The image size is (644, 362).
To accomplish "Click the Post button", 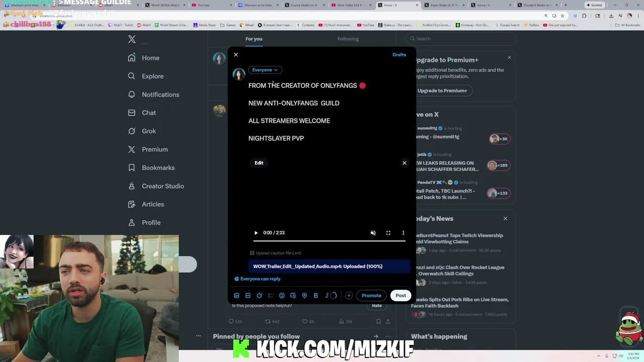I will click(400, 296).
